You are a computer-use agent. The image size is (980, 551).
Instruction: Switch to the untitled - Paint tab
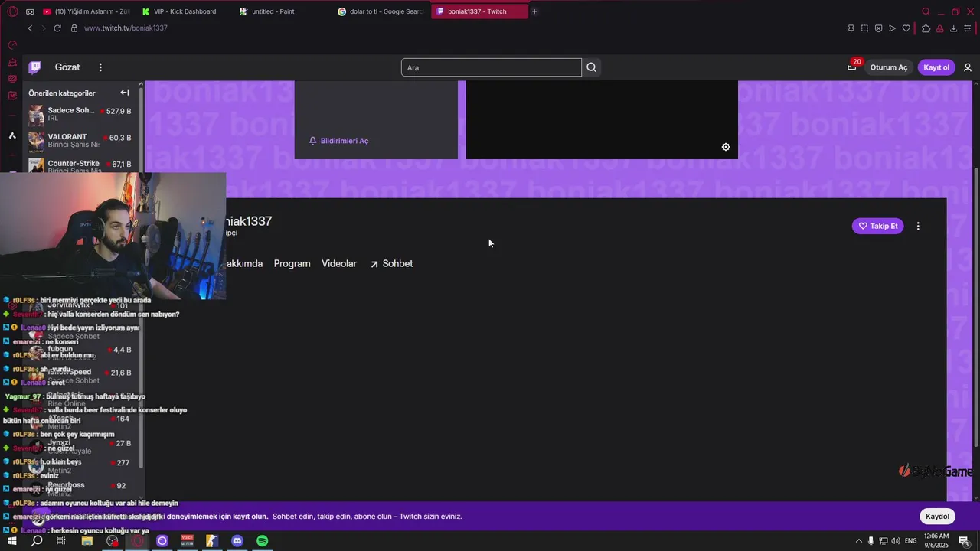click(x=282, y=11)
